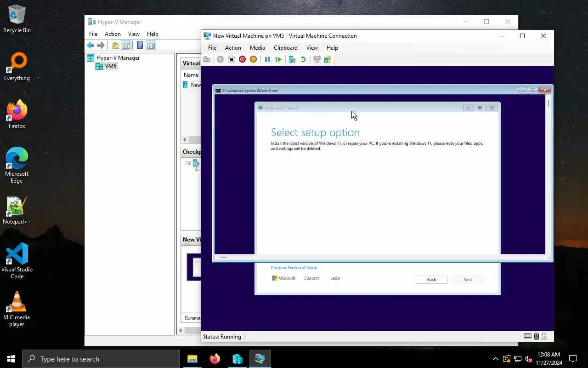Click the Name column header
The image size is (588, 368).
(191, 75)
